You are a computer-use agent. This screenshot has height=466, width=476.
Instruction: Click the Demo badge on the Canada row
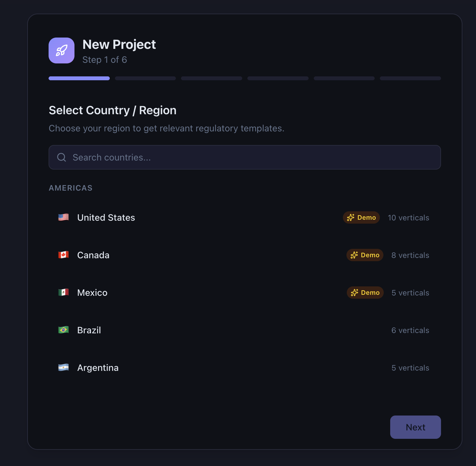[365, 255]
